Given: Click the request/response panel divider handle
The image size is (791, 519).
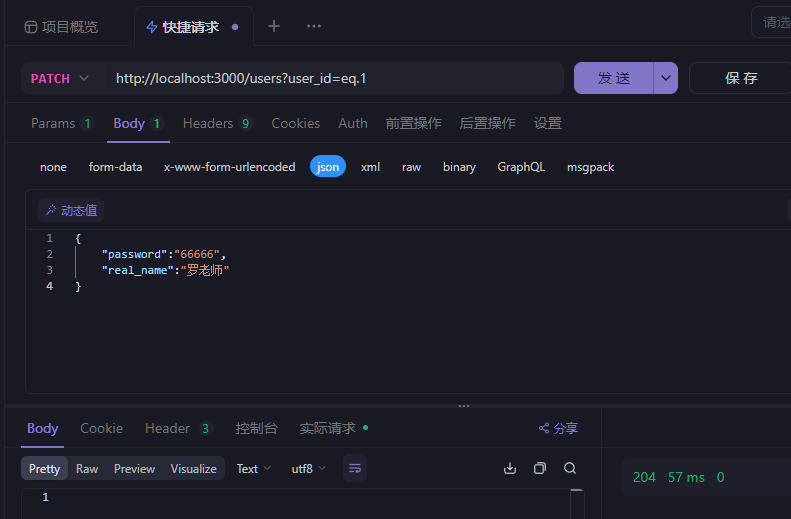Looking at the screenshot, I should [x=464, y=406].
